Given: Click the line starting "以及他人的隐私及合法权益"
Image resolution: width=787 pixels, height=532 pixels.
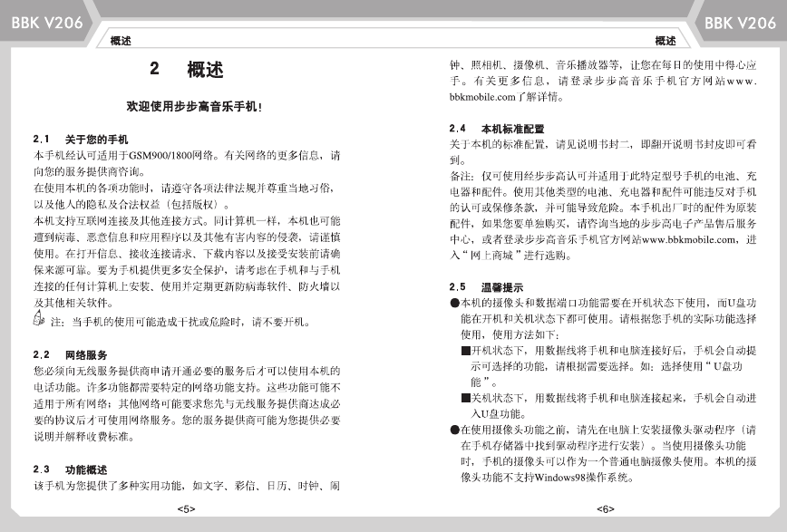Looking at the screenshot, I should click(x=131, y=204).
